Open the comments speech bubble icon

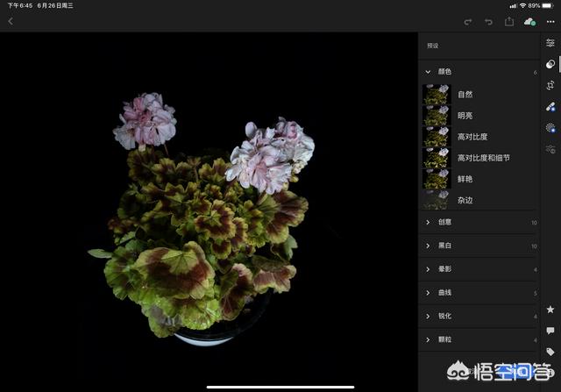[x=550, y=331]
